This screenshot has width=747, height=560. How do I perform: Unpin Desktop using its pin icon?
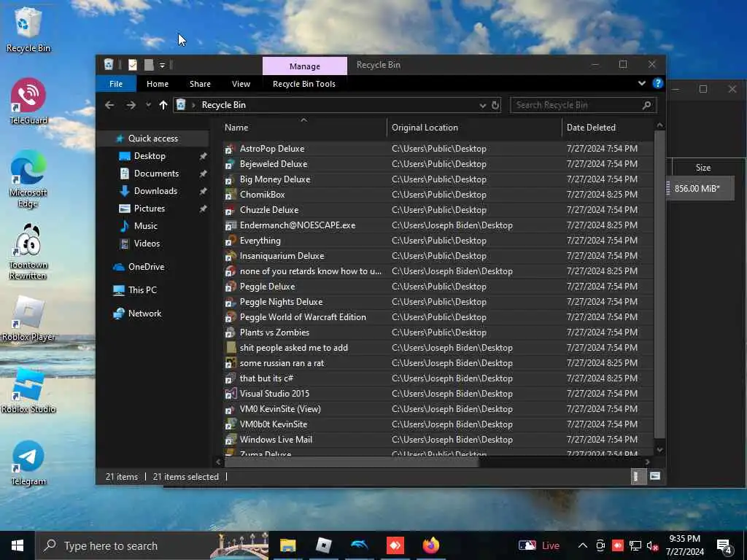[x=203, y=156]
